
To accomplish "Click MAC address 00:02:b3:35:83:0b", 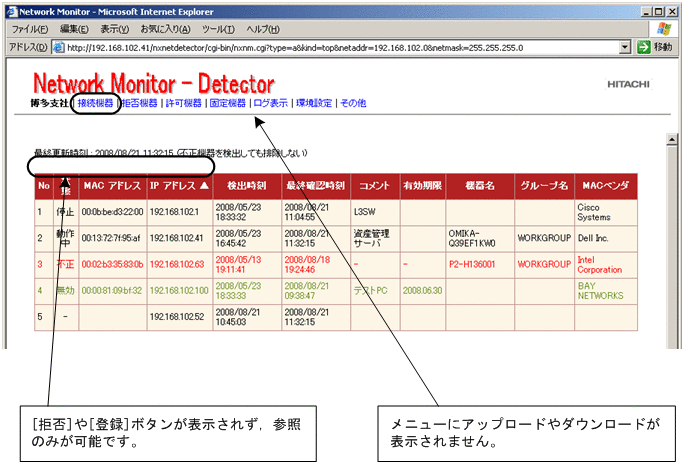I will [113, 265].
